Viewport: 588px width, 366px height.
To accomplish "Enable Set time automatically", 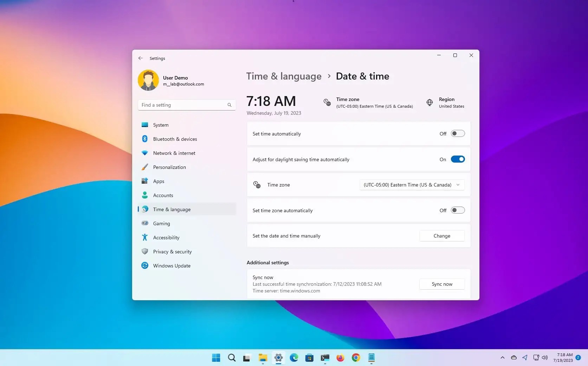I will 457,133.
